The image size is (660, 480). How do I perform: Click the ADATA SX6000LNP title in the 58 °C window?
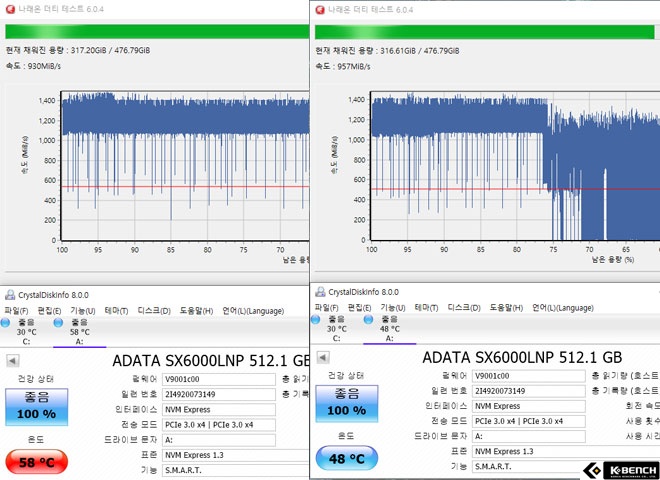[211, 361]
